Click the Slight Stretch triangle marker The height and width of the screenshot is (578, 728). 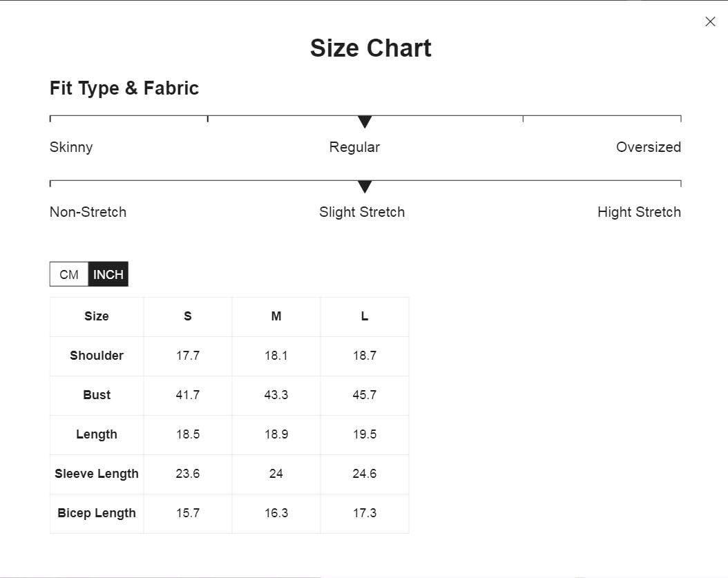[365, 186]
